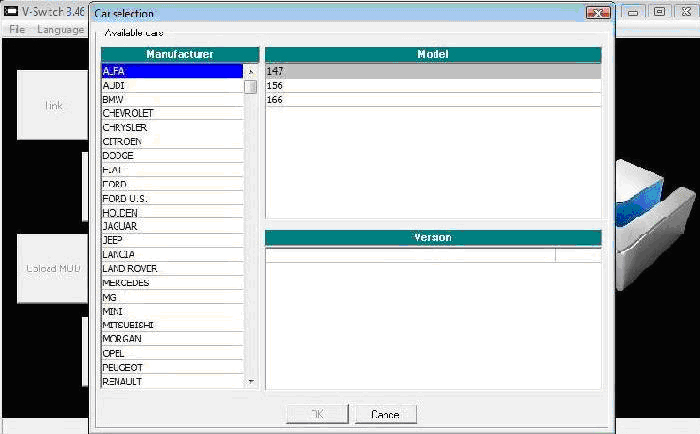The width and height of the screenshot is (700, 434).
Task: Click the empty Version list first row
Action: 433,255
